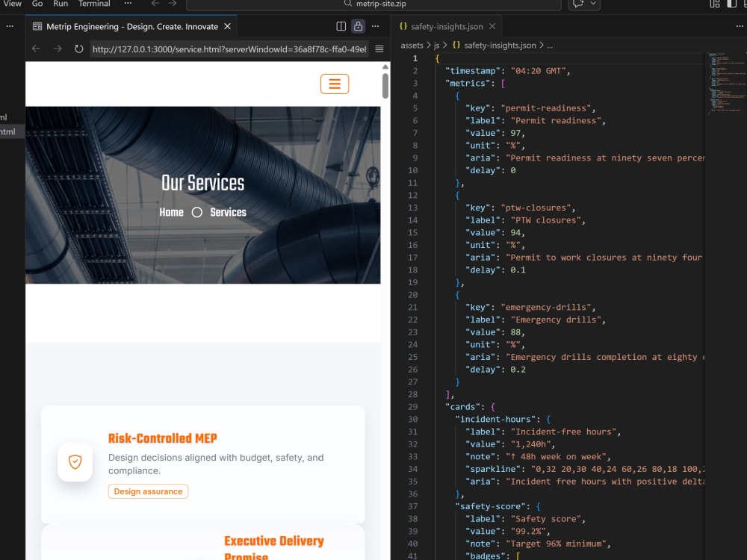Viewport: 747px width, 560px height.
Task: Expand the trailing breadcrumb ellipsis
Action: click(550, 46)
